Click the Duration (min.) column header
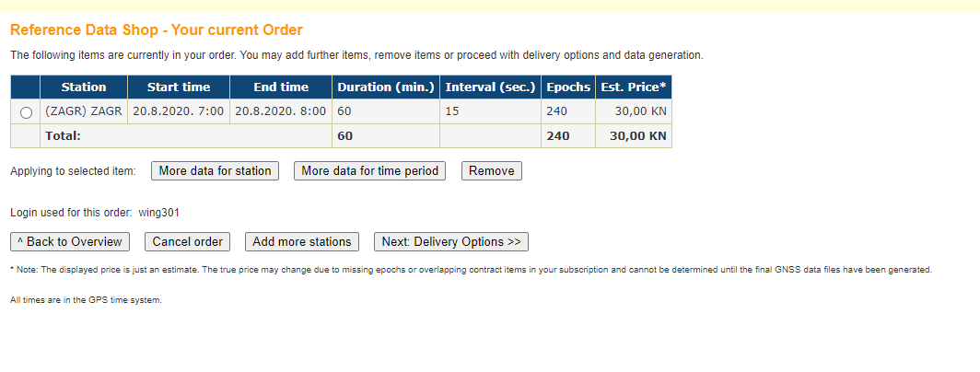 pyautogui.click(x=386, y=87)
